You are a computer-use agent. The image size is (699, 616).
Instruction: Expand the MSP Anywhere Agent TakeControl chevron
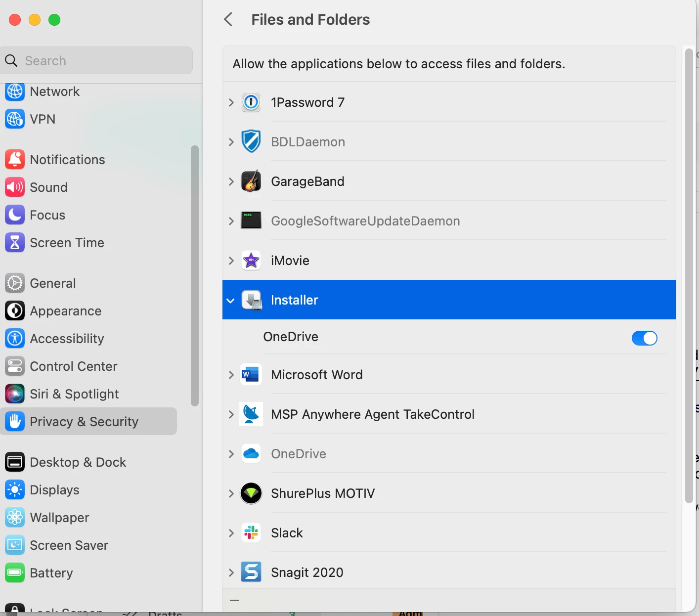pos(231,414)
